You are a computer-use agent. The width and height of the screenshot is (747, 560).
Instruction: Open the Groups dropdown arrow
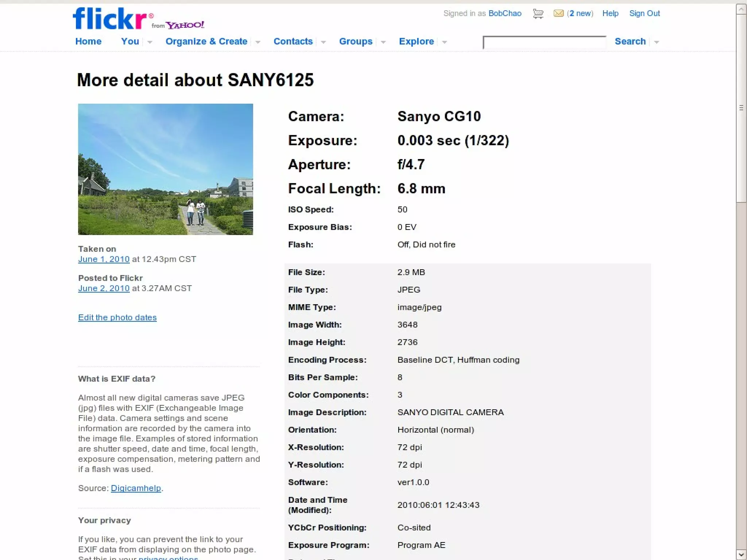coord(383,42)
